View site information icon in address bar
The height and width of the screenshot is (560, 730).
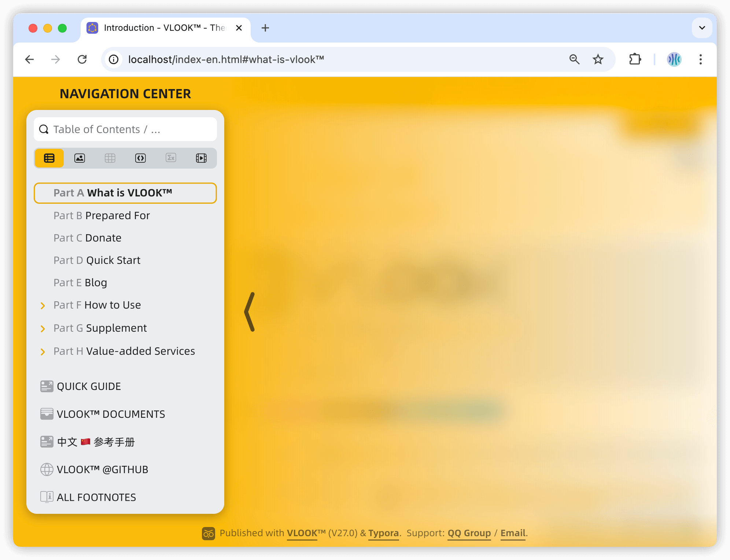click(x=114, y=59)
